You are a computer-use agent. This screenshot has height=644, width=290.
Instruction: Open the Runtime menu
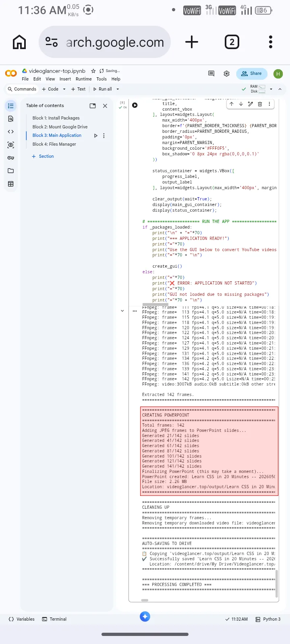coord(84,79)
